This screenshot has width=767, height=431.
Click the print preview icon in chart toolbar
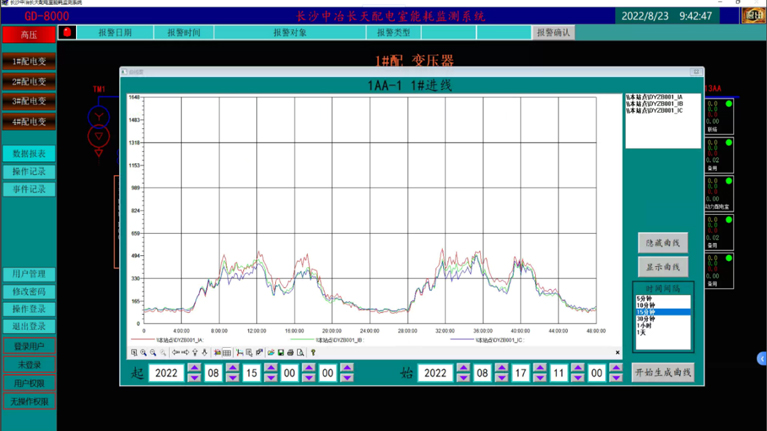click(x=301, y=353)
